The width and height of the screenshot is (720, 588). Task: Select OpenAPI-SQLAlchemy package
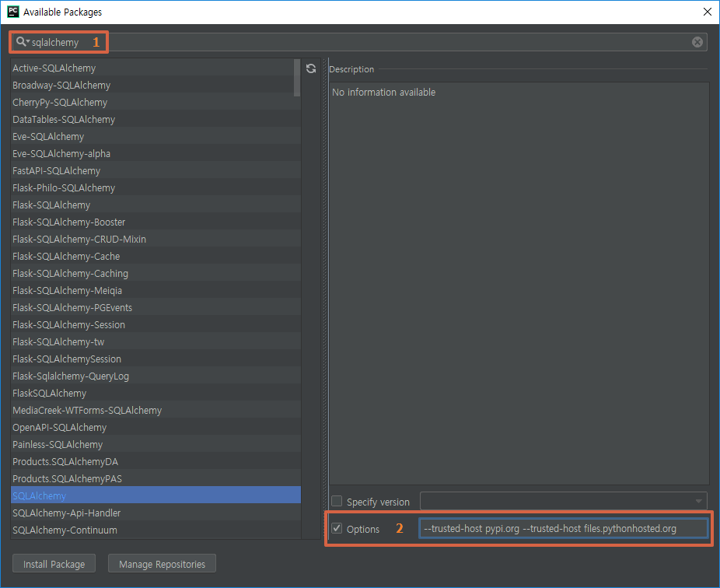(x=156, y=427)
